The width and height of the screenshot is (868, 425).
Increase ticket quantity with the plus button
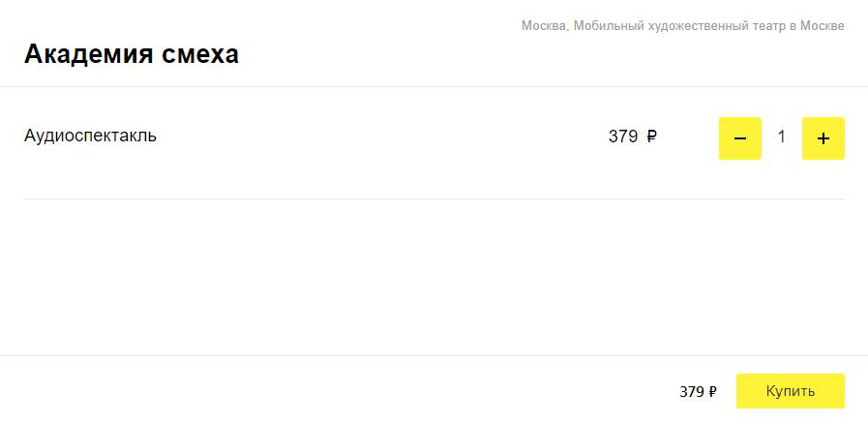point(823,138)
